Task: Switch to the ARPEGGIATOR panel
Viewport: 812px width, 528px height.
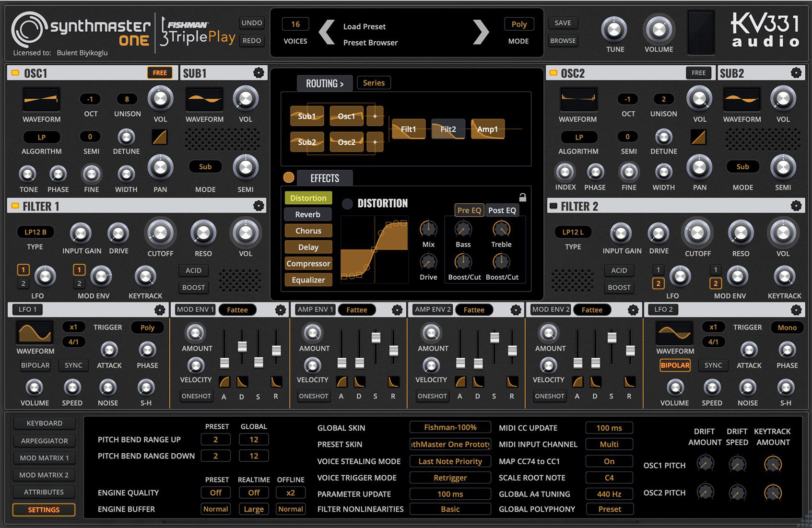Action: click(44, 440)
